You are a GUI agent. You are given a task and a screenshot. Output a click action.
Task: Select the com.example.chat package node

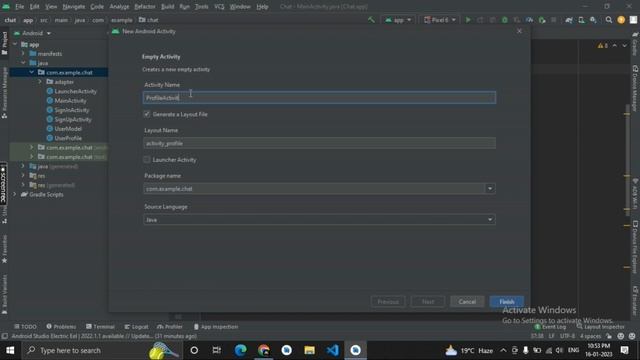65,72
